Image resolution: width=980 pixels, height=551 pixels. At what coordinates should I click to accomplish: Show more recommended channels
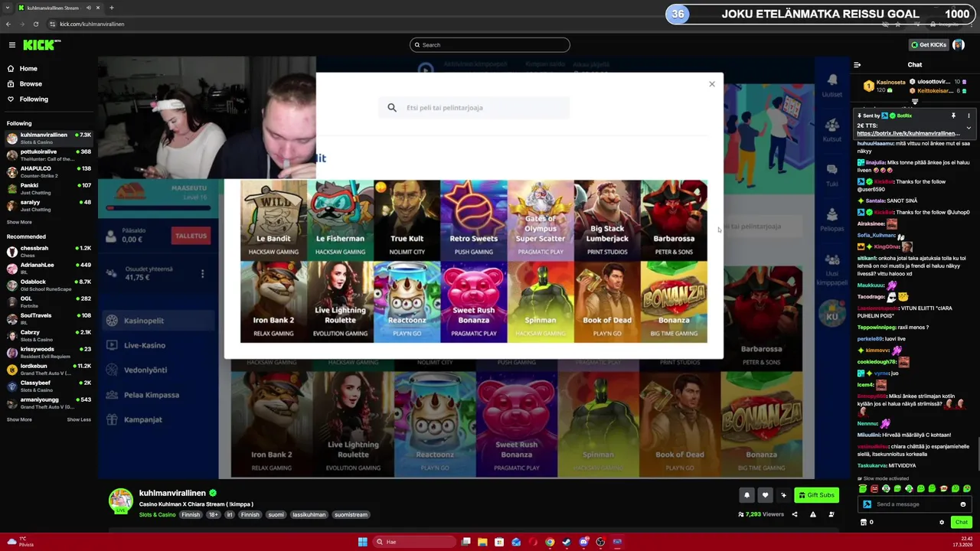pos(19,419)
